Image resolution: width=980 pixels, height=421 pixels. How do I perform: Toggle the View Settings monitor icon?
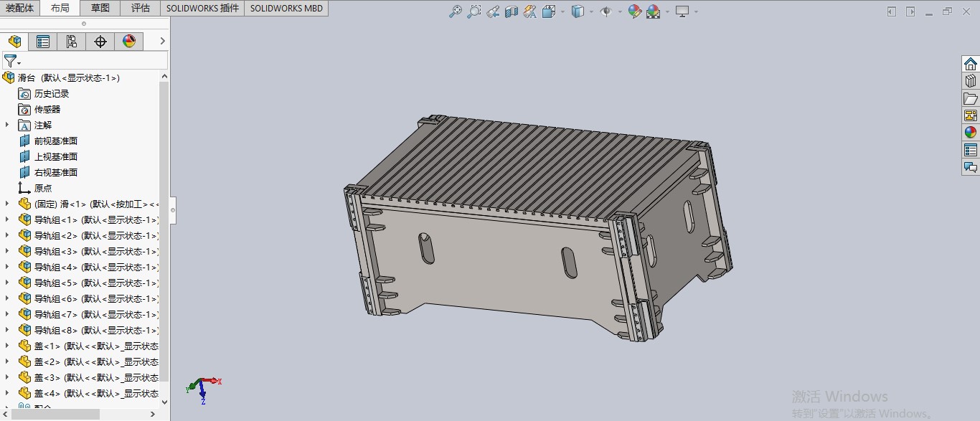click(x=682, y=11)
